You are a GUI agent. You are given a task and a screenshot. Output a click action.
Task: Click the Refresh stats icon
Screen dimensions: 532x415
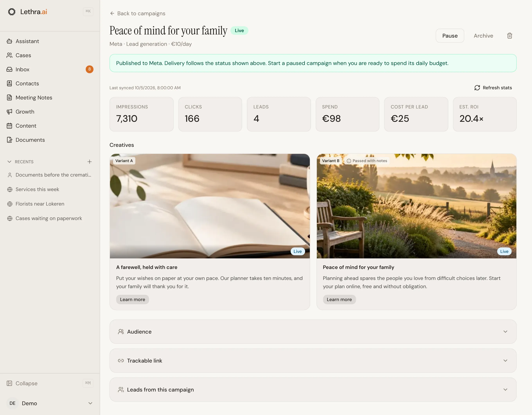click(x=477, y=88)
